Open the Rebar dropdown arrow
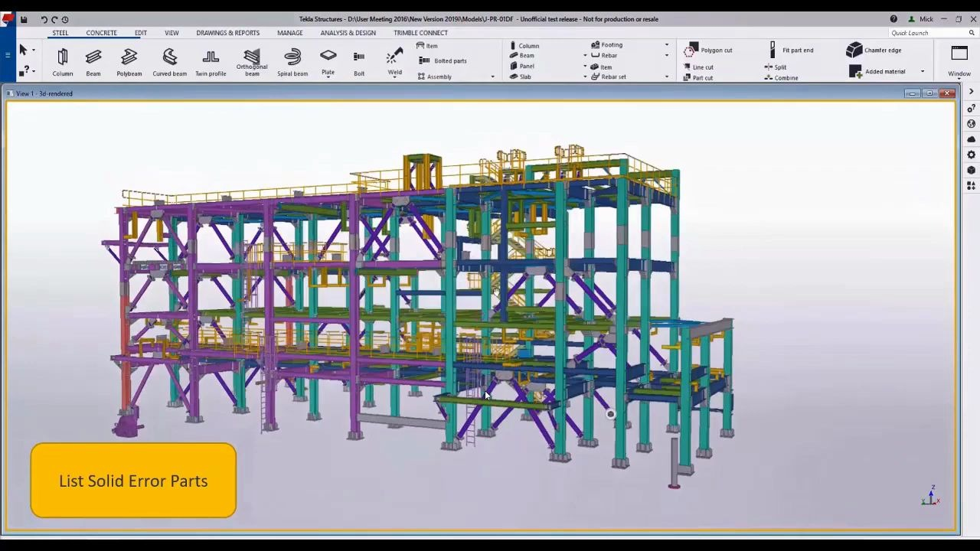The height and width of the screenshot is (551, 980). (666, 56)
